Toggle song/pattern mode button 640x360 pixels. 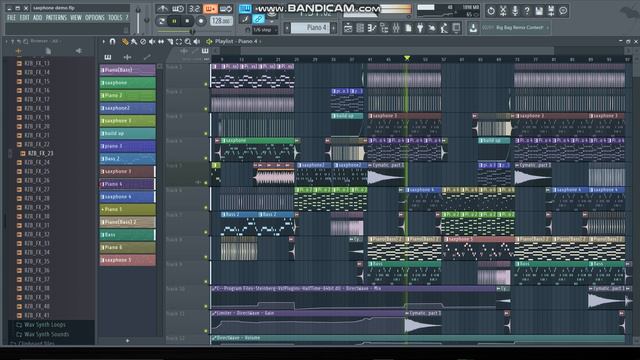tap(162, 21)
